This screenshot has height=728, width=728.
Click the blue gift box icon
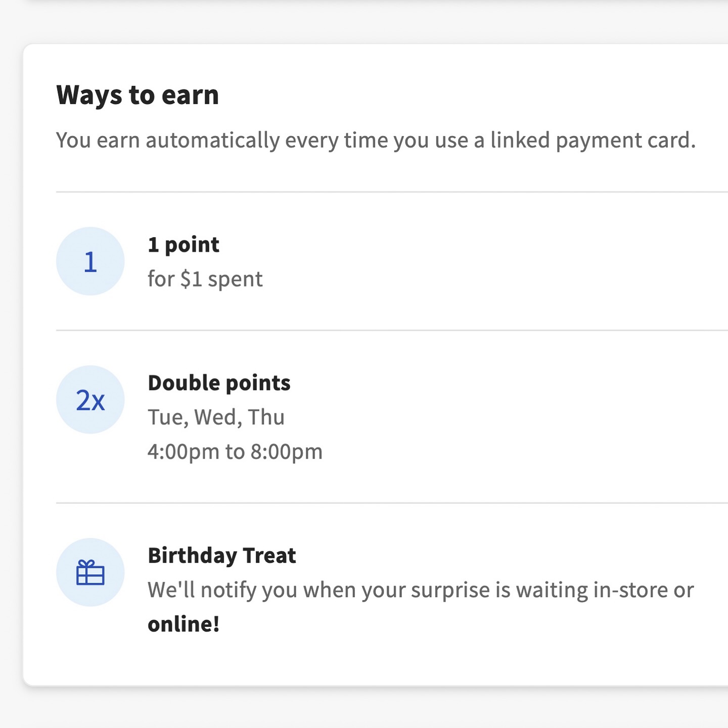tap(90, 572)
